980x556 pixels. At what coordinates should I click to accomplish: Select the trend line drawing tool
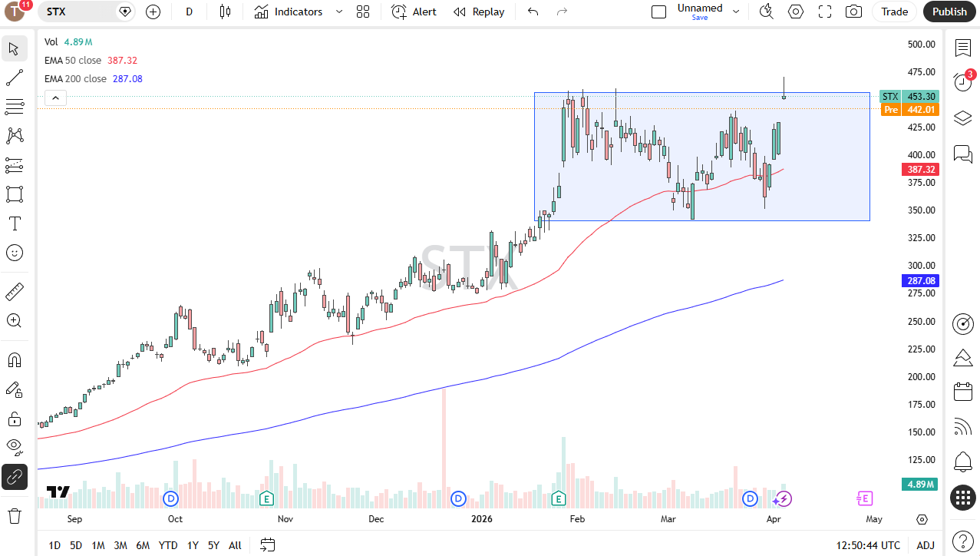tap(14, 78)
